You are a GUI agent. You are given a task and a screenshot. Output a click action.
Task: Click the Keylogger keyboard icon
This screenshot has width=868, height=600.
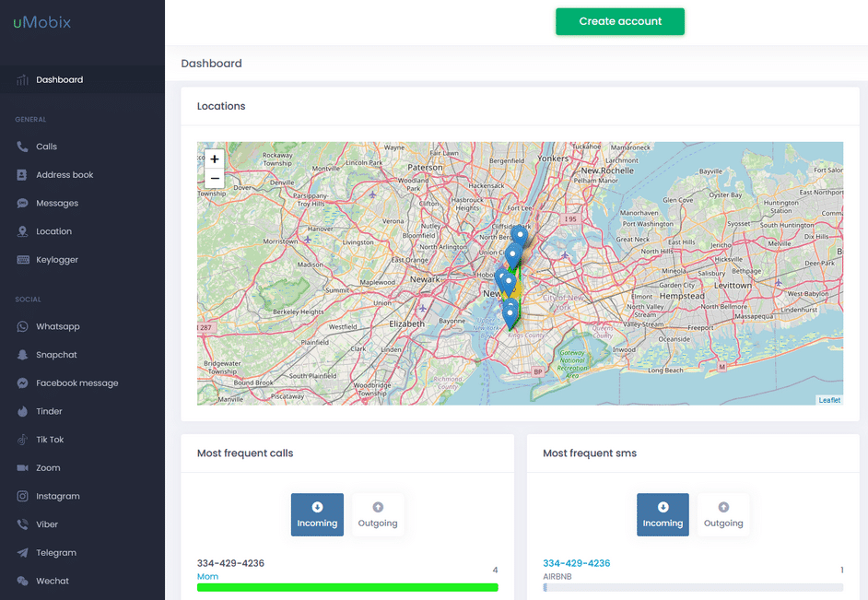pos(23,260)
